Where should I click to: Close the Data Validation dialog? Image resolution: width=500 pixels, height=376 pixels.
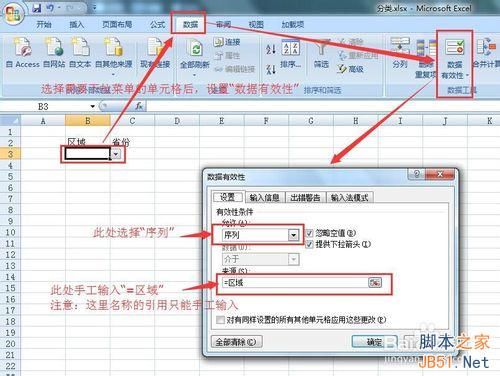[440, 174]
